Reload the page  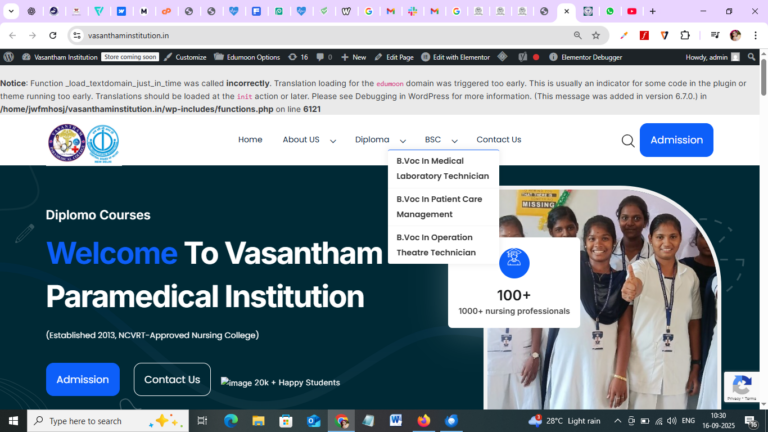(53, 35)
